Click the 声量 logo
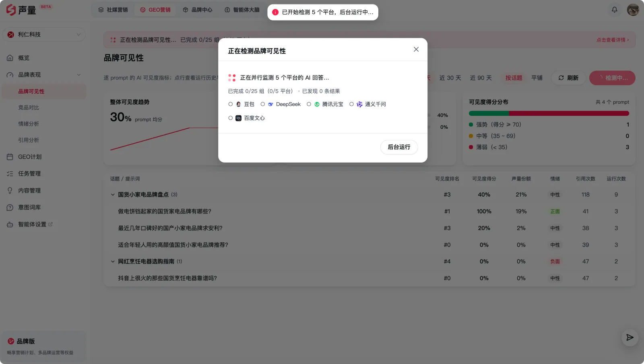 coord(21,10)
